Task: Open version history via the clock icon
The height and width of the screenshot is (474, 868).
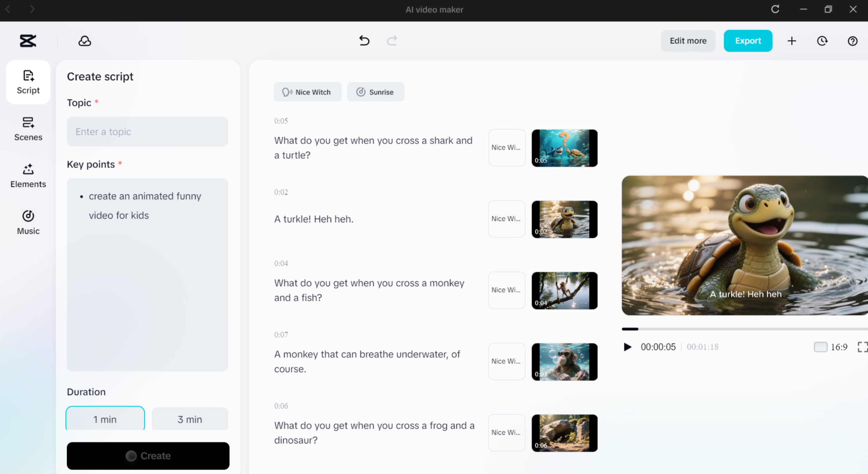Action: coord(822,41)
